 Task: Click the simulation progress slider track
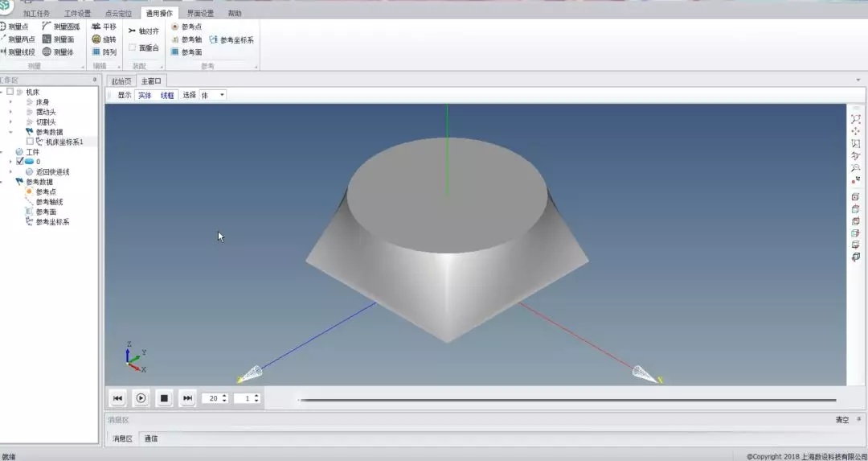point(567,400)
